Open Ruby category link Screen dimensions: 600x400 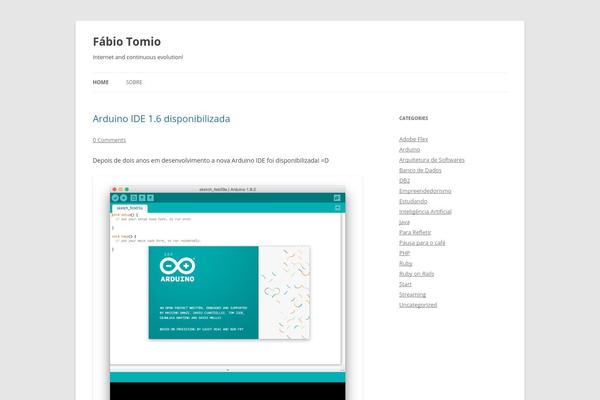[406, 263]
